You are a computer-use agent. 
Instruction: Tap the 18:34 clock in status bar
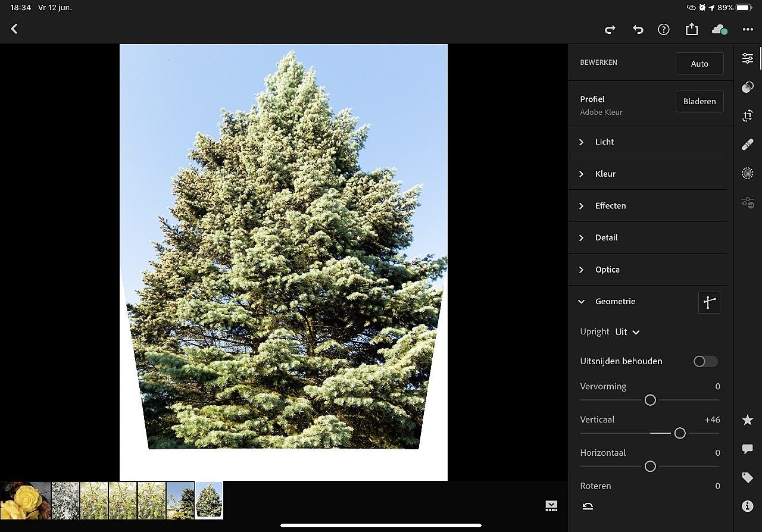[x=20, y=8]
